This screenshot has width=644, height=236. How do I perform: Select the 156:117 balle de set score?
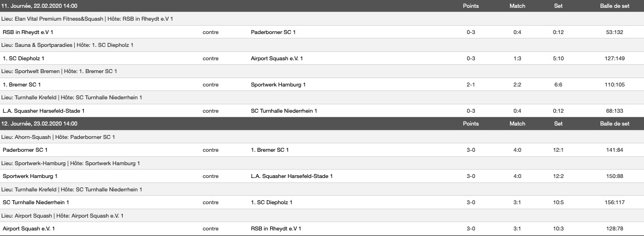tap(614, 203)
